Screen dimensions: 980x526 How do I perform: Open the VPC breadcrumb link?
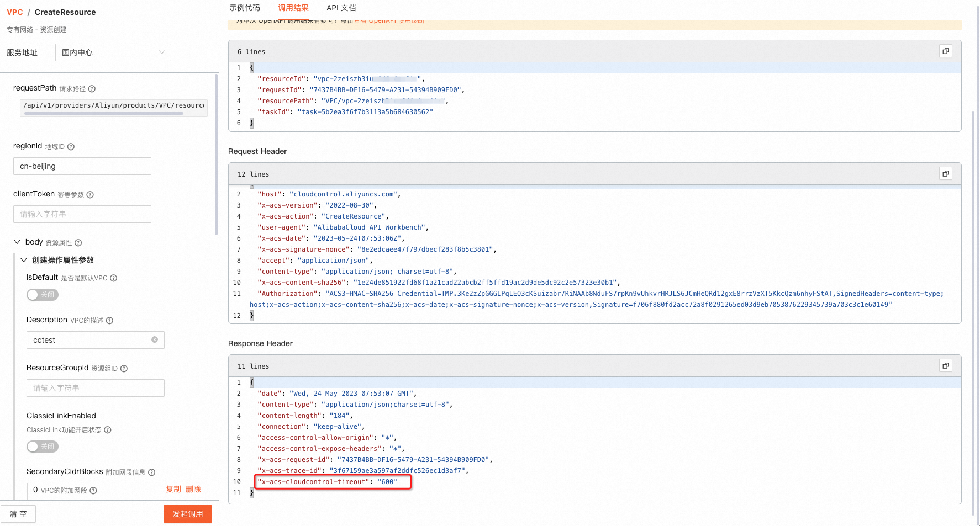15,12
